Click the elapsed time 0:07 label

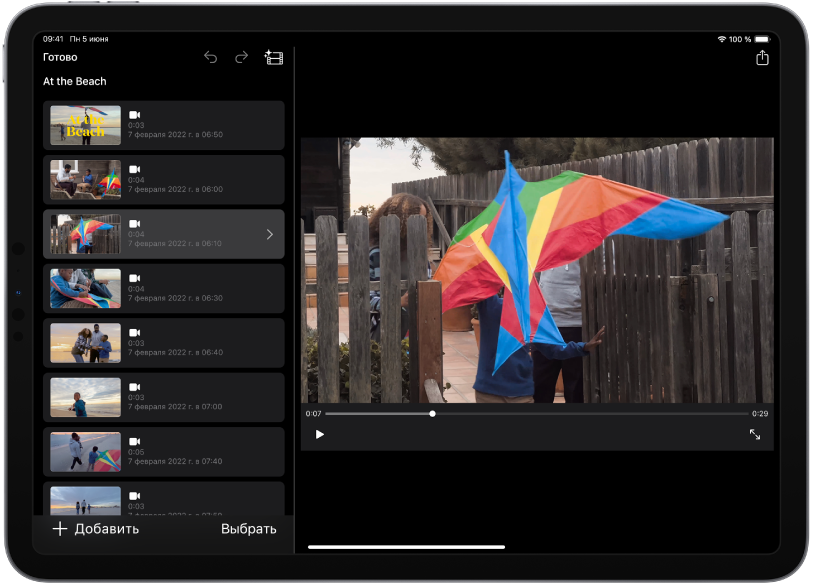(313, 414)
